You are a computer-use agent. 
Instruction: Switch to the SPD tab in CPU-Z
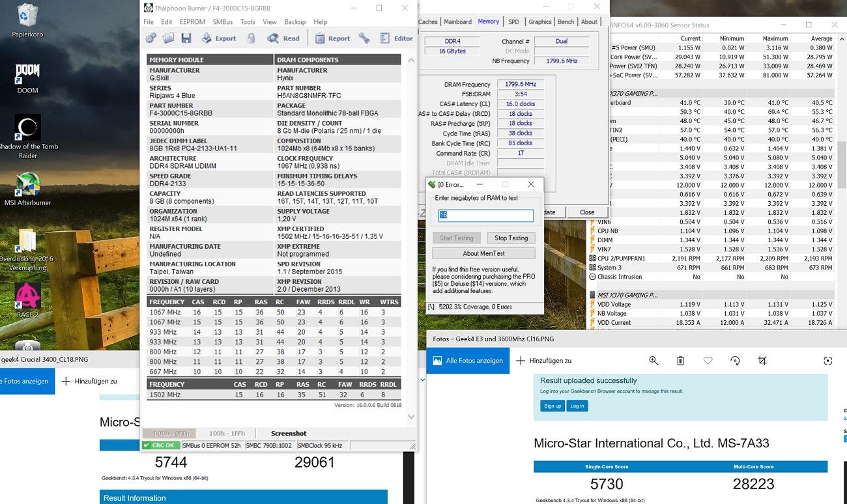click(x=514, y=21)
